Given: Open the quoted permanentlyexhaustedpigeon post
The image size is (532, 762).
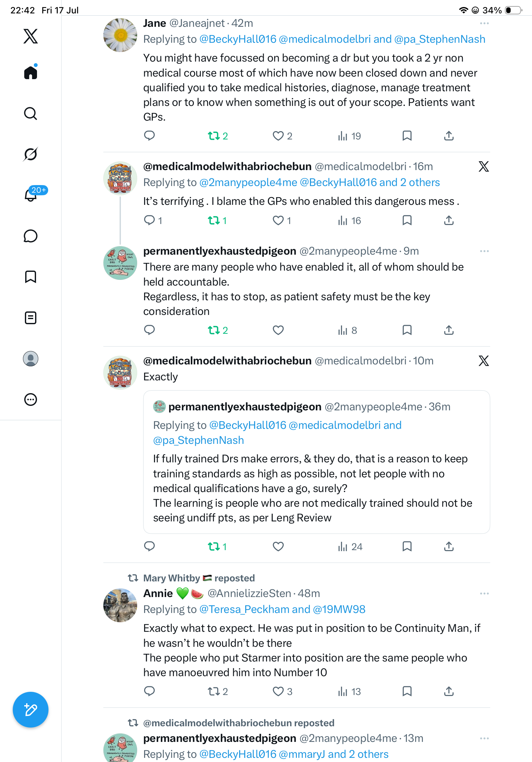Looking at the screenshot, I should click(316, 462).
